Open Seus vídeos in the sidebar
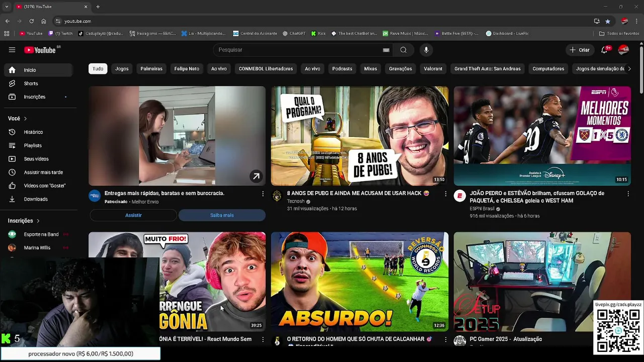The image size is (644, 362). [x=38, y=159]
